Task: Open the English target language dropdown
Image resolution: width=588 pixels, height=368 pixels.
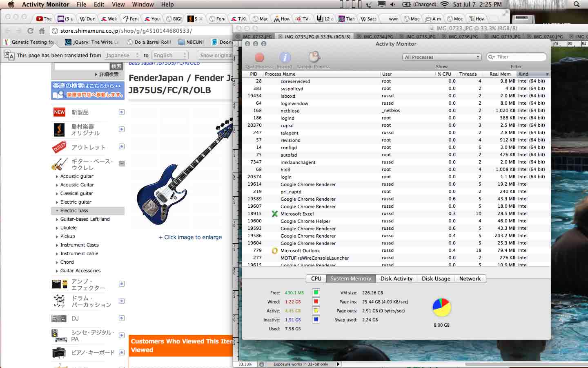Action: click(x=170, y=55)
